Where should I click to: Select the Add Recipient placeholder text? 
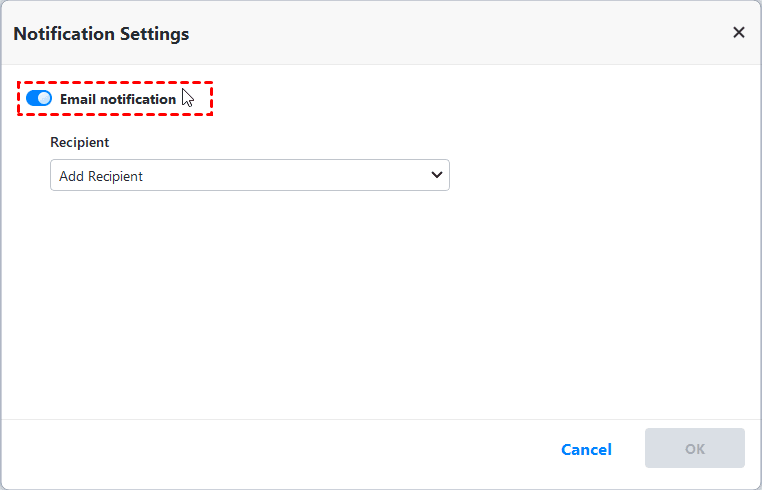101,176
